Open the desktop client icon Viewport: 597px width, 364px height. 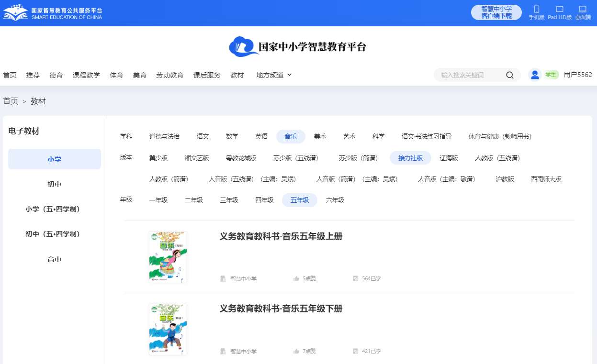tap(582, 10)
